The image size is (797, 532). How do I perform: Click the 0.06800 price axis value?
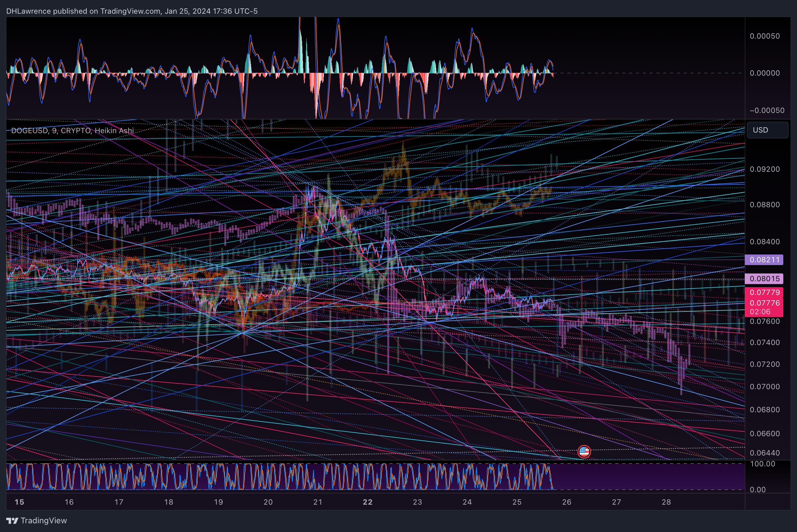(765, 409)
